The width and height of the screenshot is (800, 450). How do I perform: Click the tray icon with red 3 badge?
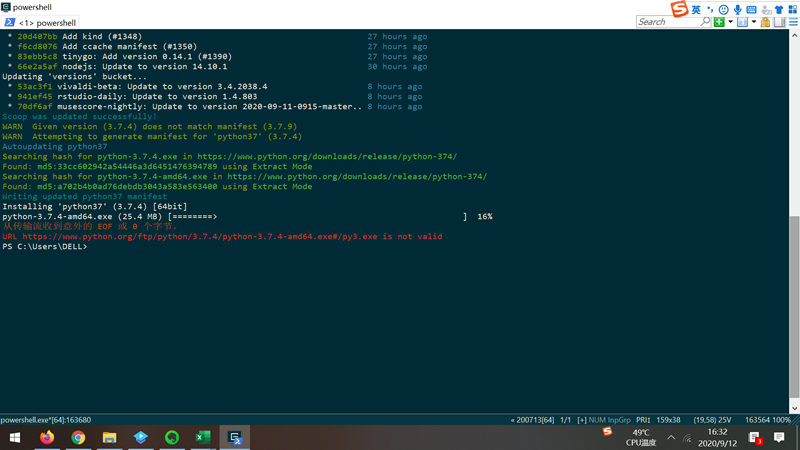click(755, 438)
